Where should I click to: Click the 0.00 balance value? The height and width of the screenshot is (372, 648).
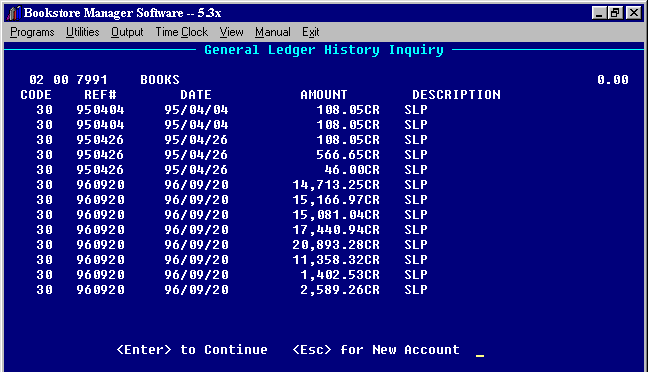[612, 79]
